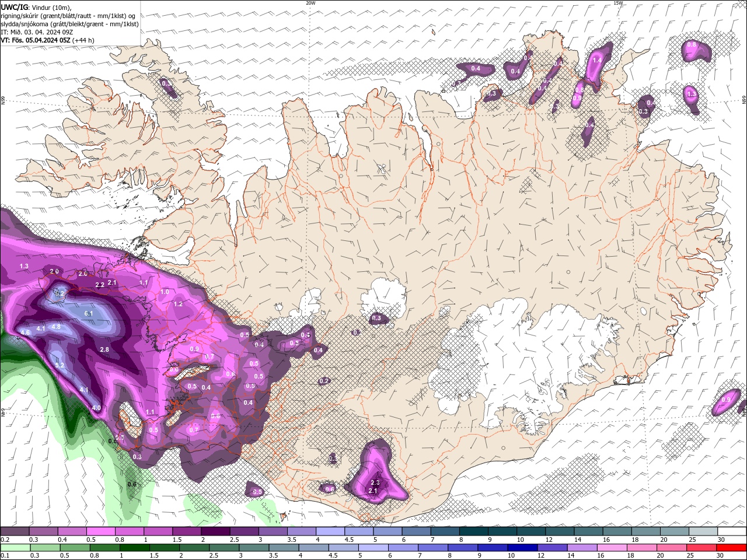Select the violet 12–14 rain legend swatch
The image size is (747, 560).
[553, 548]
